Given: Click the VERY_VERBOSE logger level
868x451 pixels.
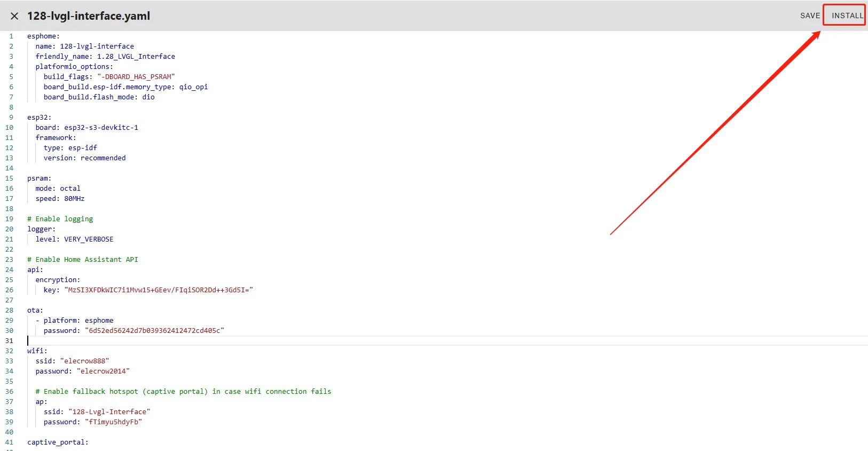Looking at the screenshot, I should click(89, 239).
